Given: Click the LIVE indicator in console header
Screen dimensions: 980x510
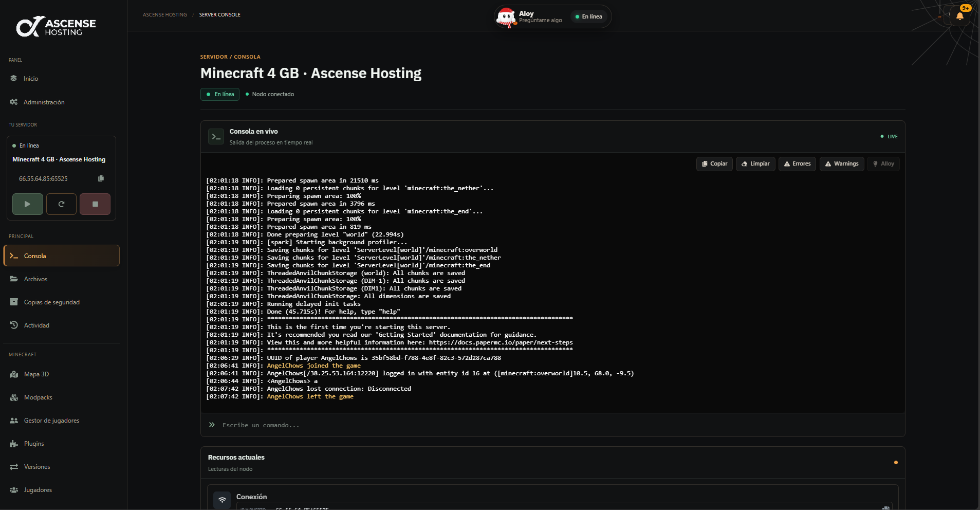Looking at the screenshot, I should (x=889, y=137).
